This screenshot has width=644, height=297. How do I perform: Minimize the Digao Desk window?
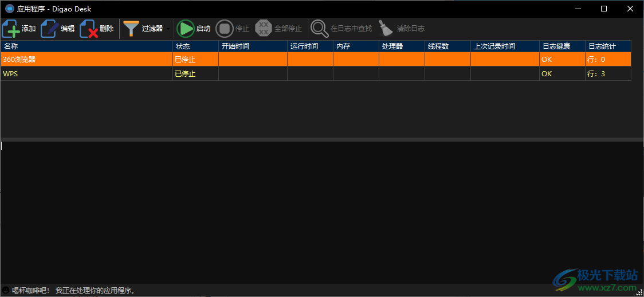(578, 9)
